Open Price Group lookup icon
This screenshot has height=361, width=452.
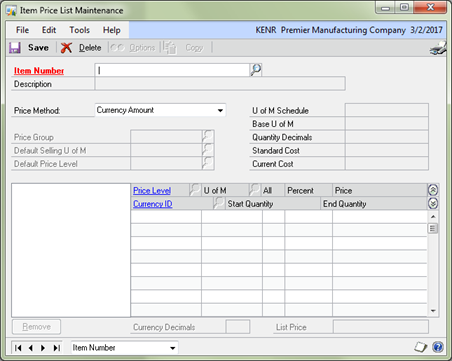pos(208,137)
